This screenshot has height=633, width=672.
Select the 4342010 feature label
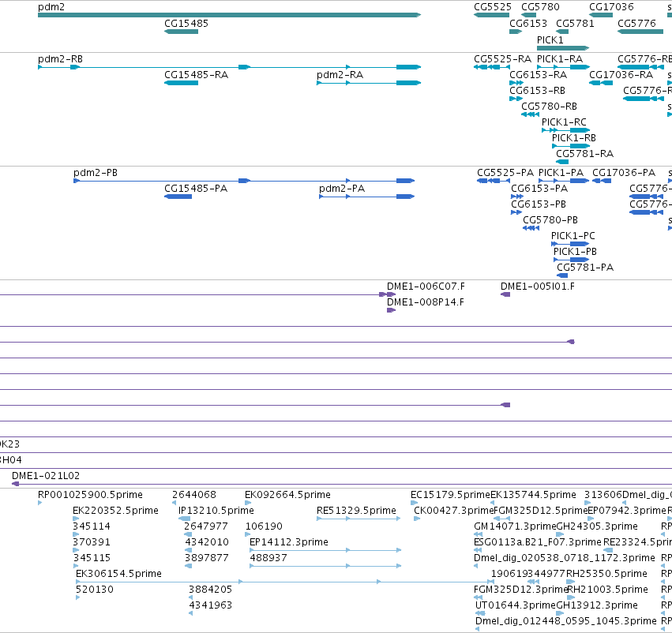207,542
